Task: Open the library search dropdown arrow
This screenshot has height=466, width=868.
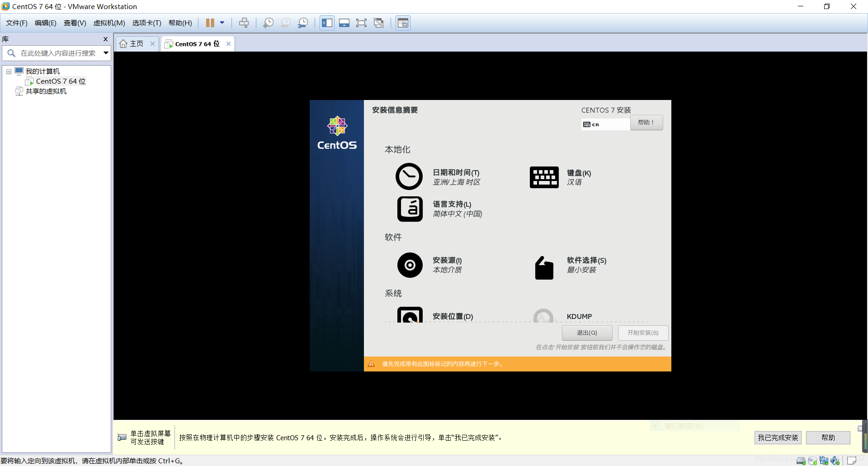Action: (106, 53)
